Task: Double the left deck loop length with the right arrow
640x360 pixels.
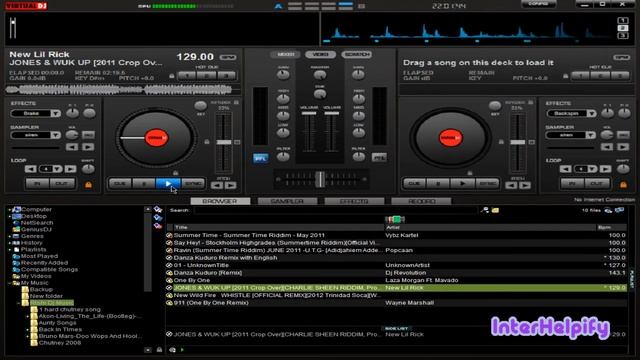Action: (70, 169)
